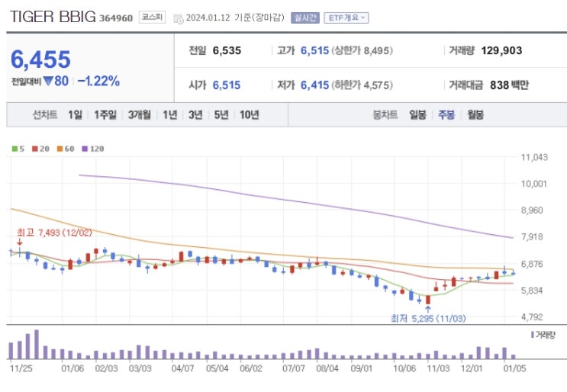
Task: Click the current price 6,455
Action: (40, 59)
